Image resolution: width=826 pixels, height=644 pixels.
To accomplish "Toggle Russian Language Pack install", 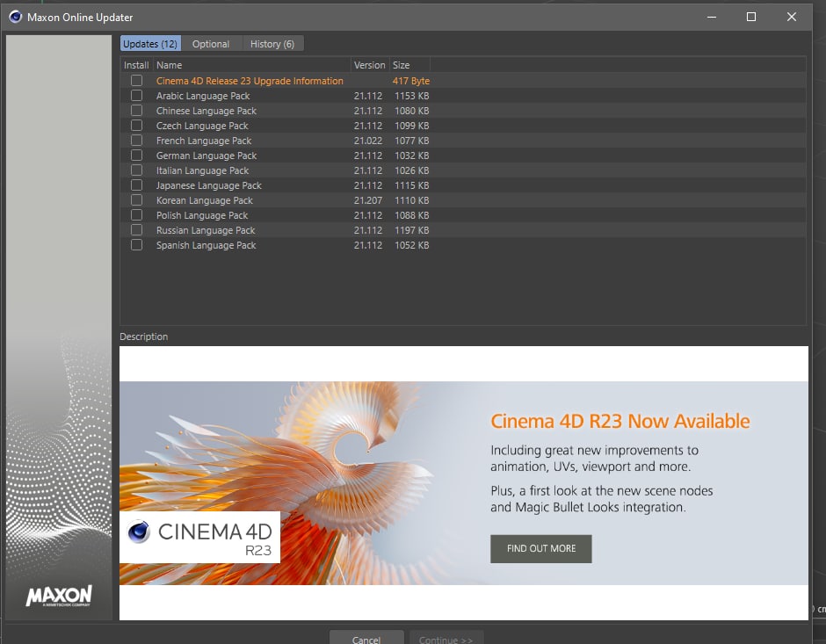I will coord(136,229).
